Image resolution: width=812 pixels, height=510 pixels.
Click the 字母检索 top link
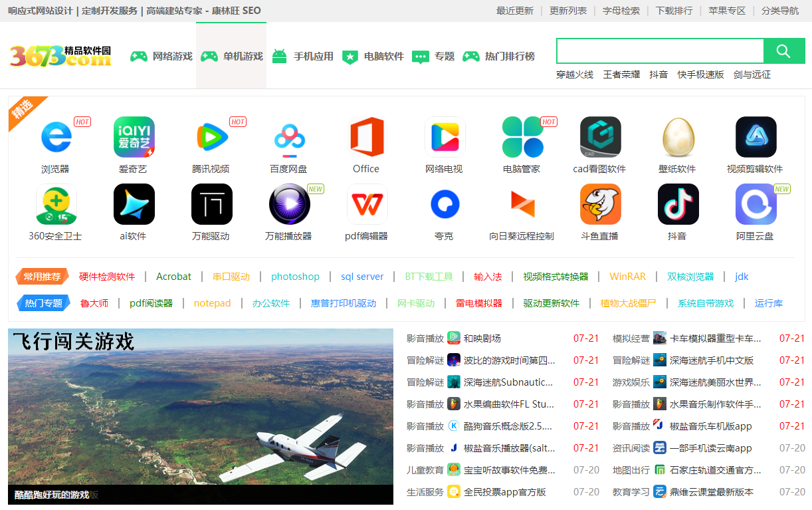(x=621, y=11)
